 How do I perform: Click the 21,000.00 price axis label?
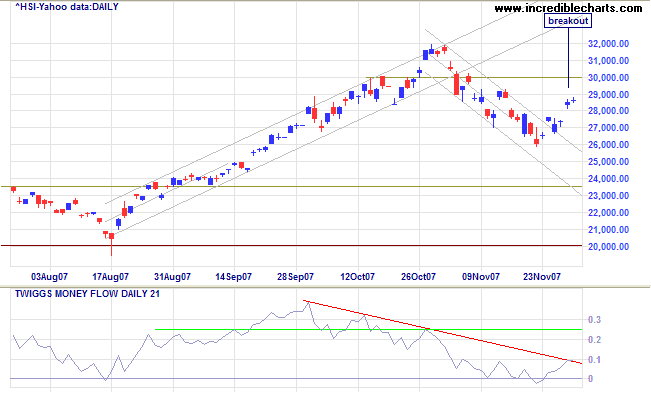click(609, 230)
